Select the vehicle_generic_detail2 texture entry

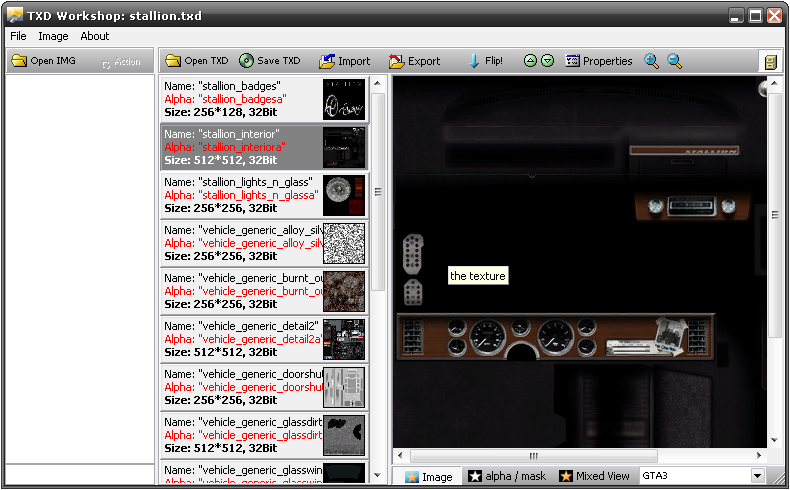pos(264,339)
